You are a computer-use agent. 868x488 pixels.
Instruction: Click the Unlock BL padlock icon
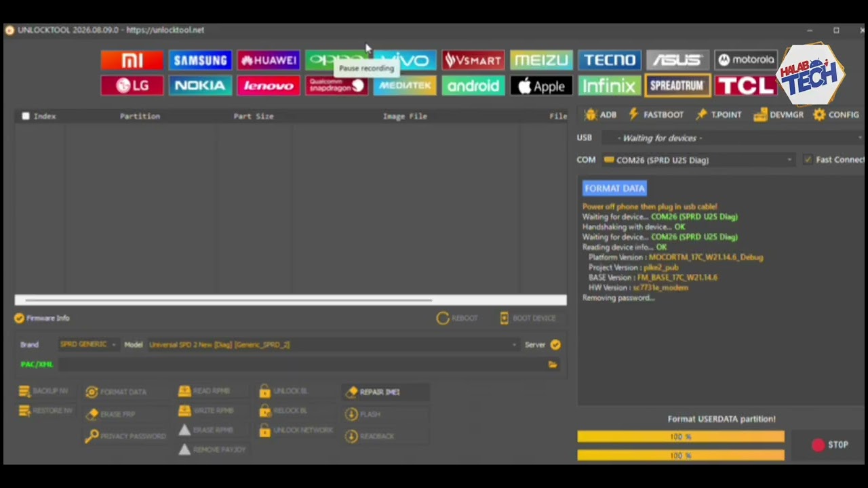tap(264, 391)
